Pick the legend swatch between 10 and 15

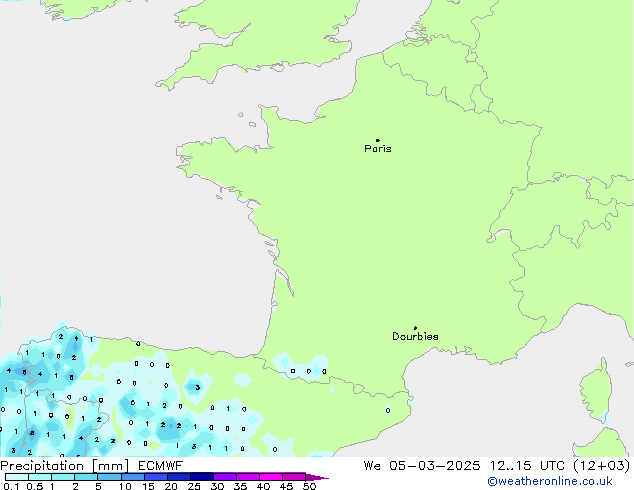(x=133, y=477)
